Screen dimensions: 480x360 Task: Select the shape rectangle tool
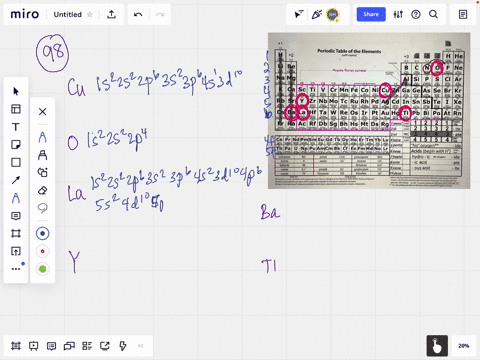point(16,162)
